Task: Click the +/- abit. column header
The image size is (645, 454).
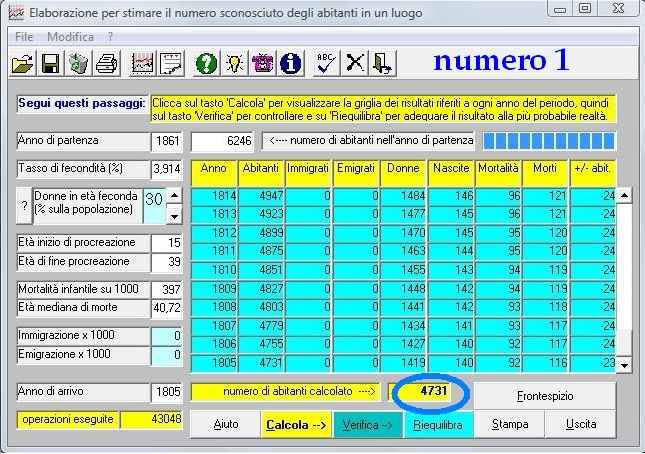Action: coord(593,173)
